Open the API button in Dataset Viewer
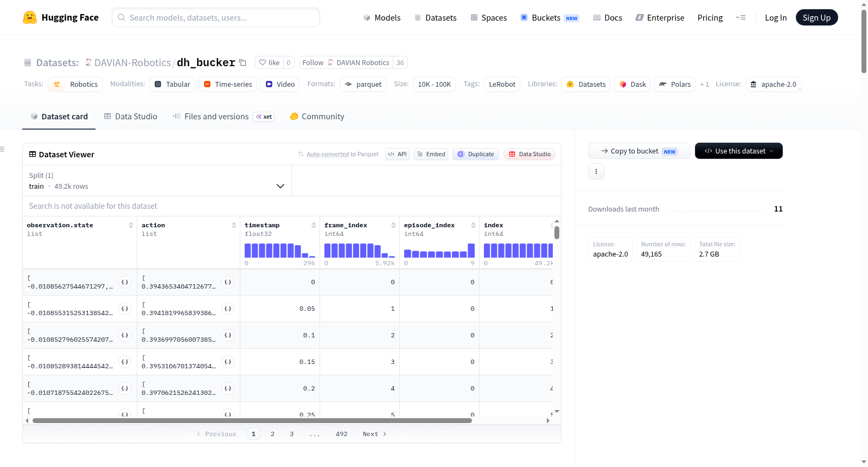This screenshot has width=868, height=467. (397, 154)
